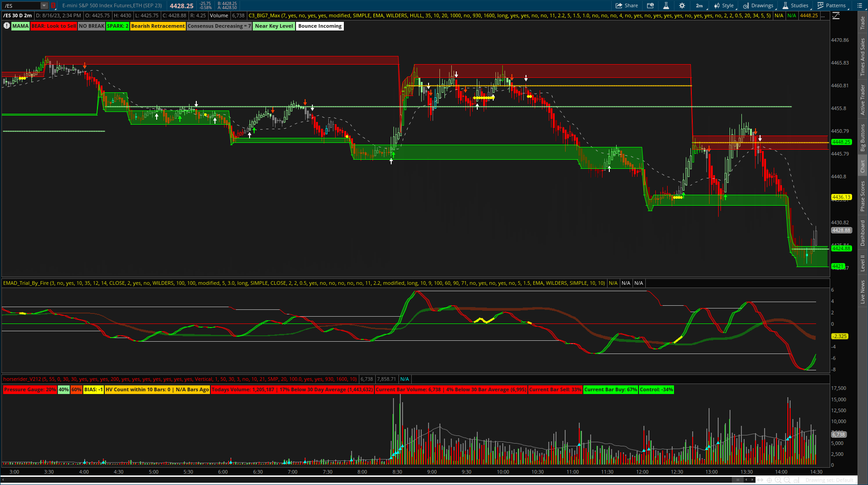
Task: Open the Style menu
Action: point(724,5)
